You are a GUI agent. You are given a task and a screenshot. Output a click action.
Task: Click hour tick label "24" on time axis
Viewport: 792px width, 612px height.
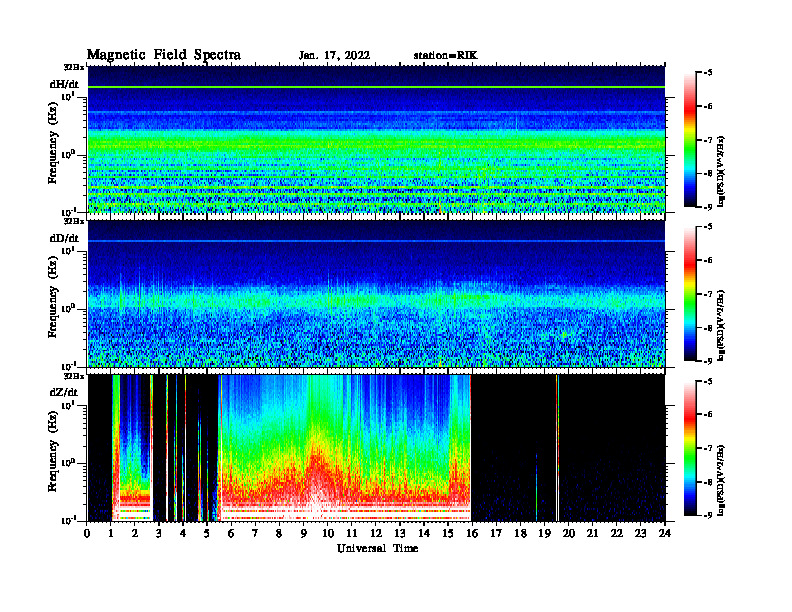tap(665, 533)
